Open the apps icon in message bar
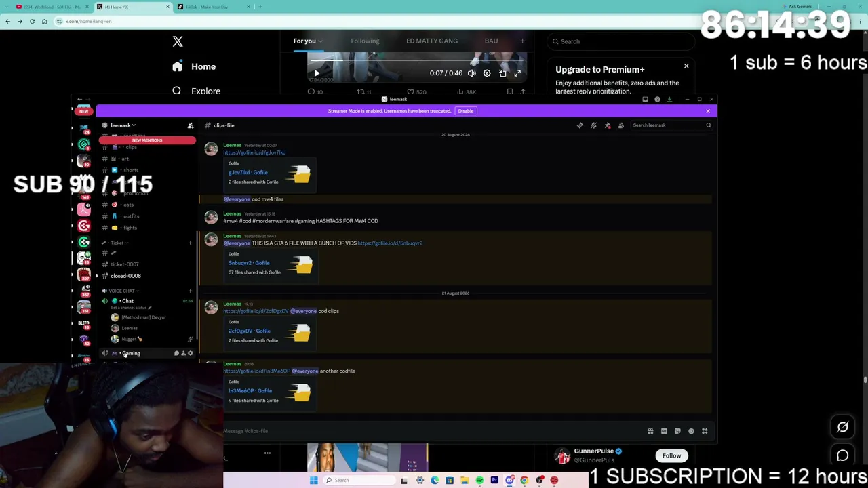Screen dimensions: 868x488 pyautogui.click(x=705, y=431)
